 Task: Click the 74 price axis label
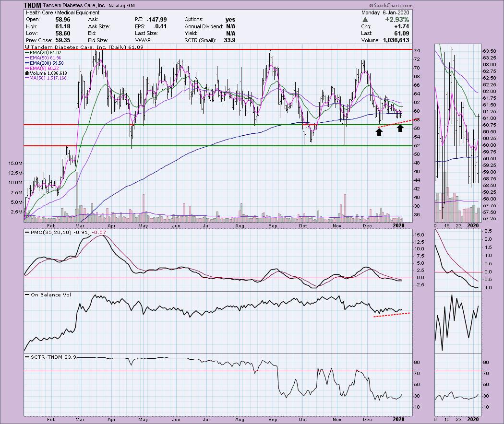point(417,51)
